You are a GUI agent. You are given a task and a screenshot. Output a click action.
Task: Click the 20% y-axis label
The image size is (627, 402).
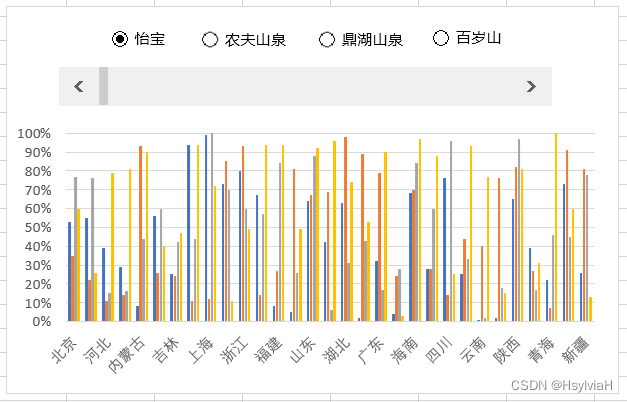click(x=38, y=284)
